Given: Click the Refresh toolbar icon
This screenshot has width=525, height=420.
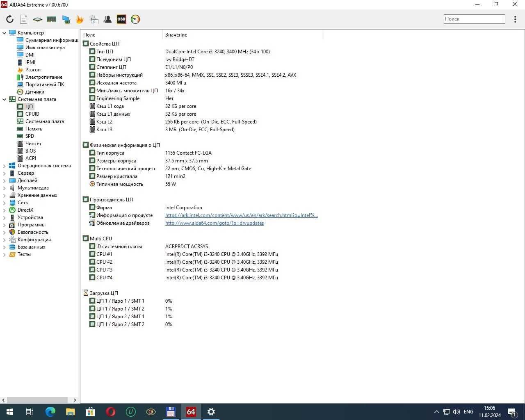Looking at the screenshot, I should 10,19.
